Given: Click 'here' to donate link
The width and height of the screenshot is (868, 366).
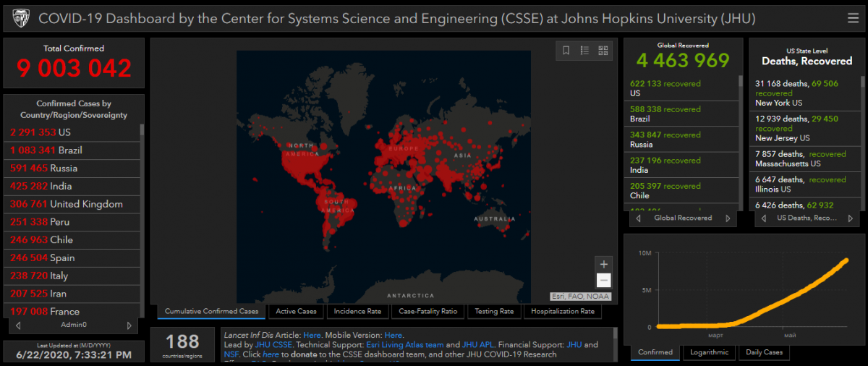Looking at the screenshot, I should coord(271,354).
